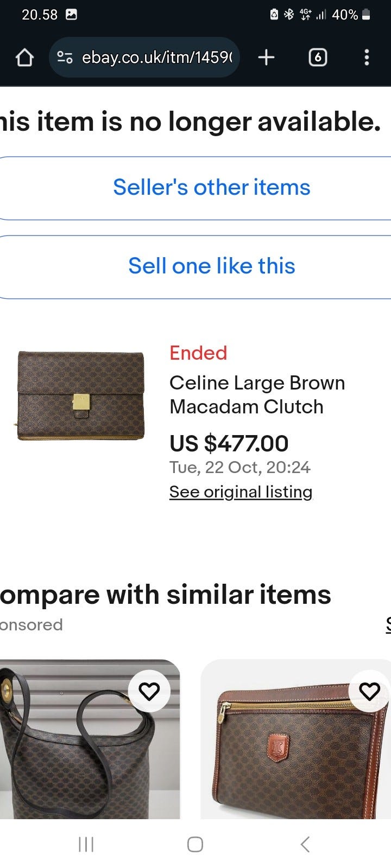Tap Sell one like this
Screen dimensions: 391x868
pyautogui.click(x=211, y=266)
